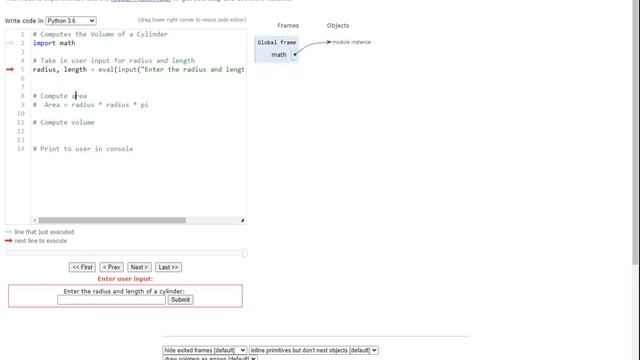Image resolution: width=640 pixels, height=360 pixels.
Task: Click the code editor resize corner icon
Action: (242, 220)
